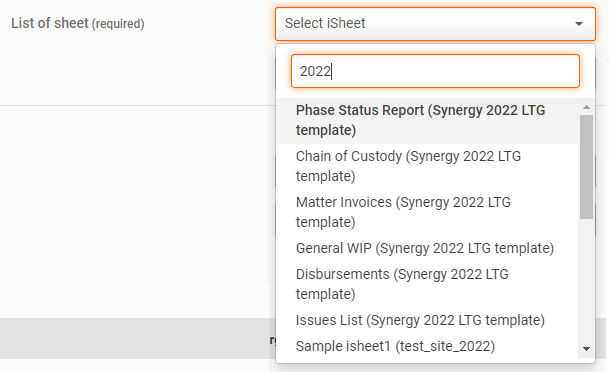Select General WIP (Synergy 2022 LTG template)
The width and height of the screenshot is (609, 372).
(x=427, y=248)
